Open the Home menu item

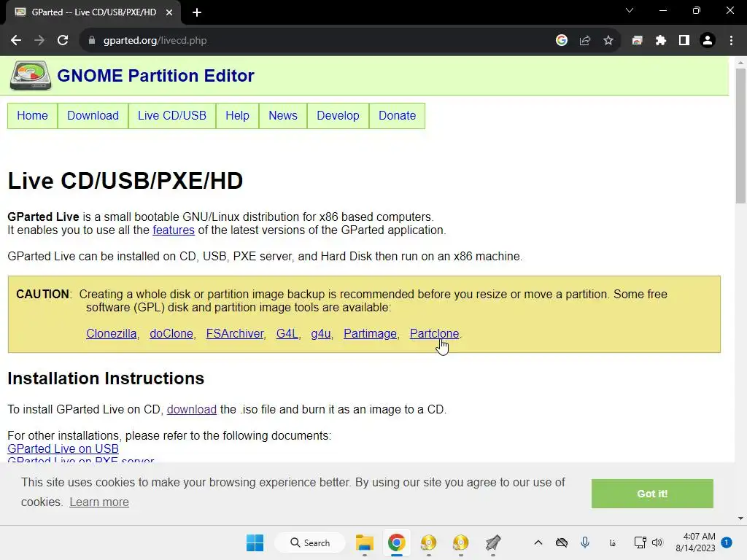click(32, 116)
